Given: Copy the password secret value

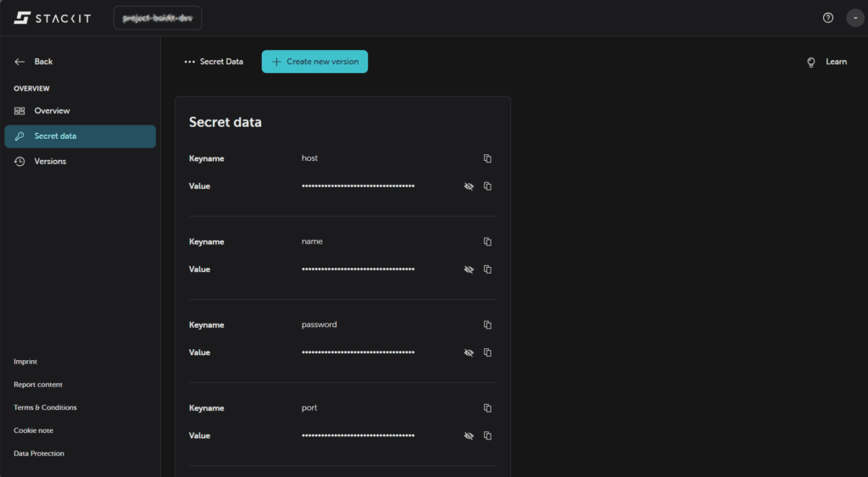Looking at the screenshot, I should [487, 352].
